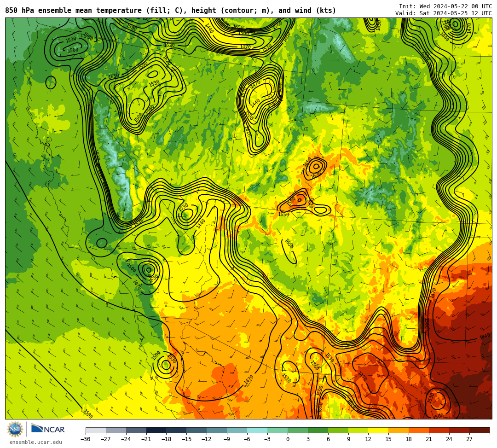The width and height of the screenshot is (497, 448).
Task: Click the −12 colorbar tick label
Action: pyautogui.click(x=207, y=439)
